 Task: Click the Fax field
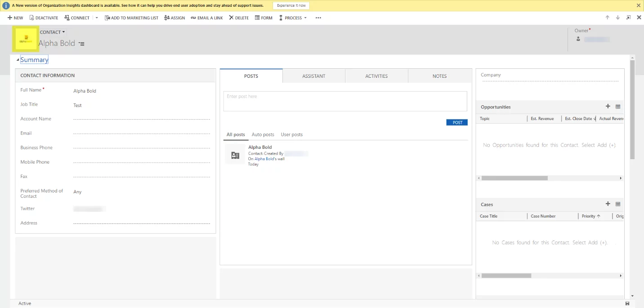[x=142, y=176]
